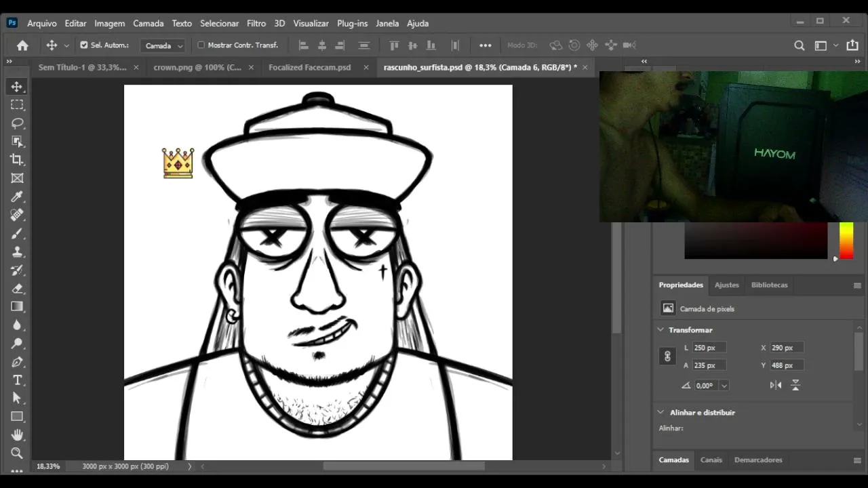Select the Dodge tool
The height and width of the screenshot is (488, 868).
pos(17,343)
